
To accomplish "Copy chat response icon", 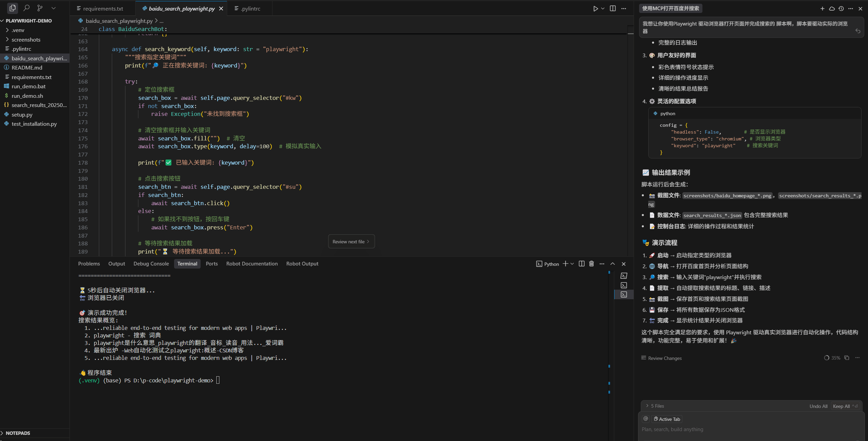I will coord(847,358).
